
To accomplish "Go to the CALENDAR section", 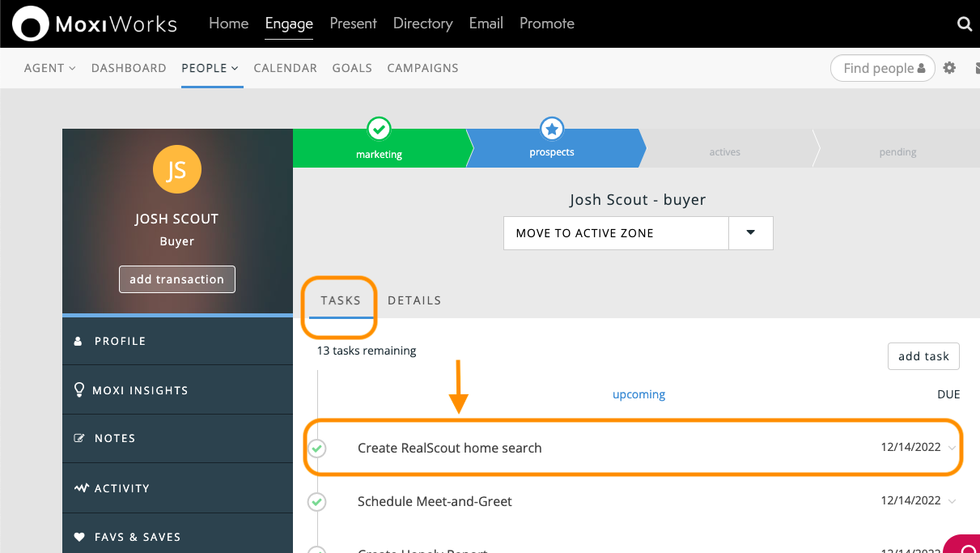I will pos(286,68).
